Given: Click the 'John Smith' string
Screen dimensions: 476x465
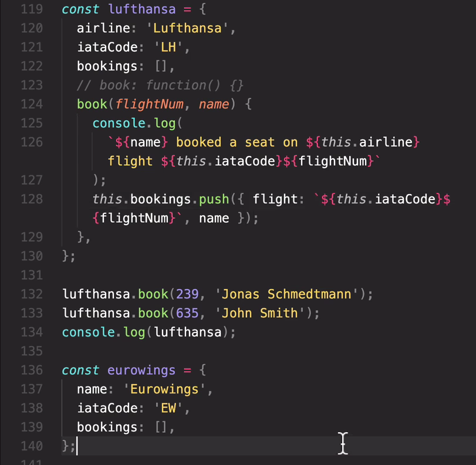Looking at the screenshot, I should pyautogui.click(x=259, y=313).
